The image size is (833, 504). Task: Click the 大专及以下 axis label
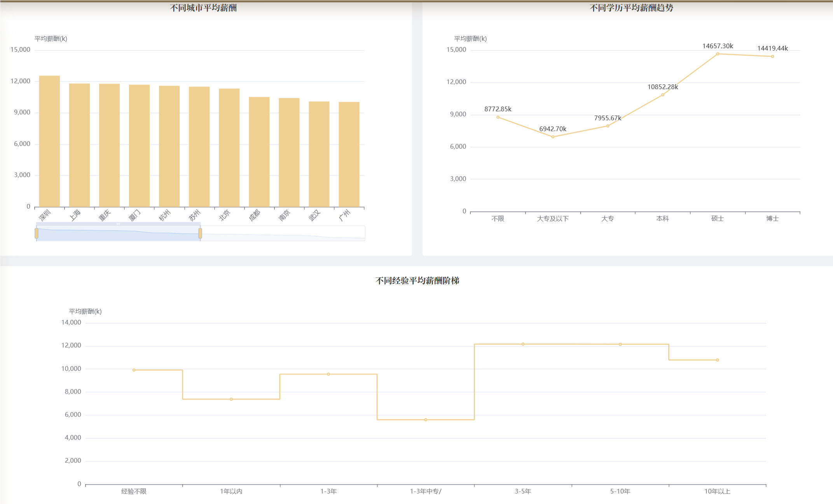552,218
